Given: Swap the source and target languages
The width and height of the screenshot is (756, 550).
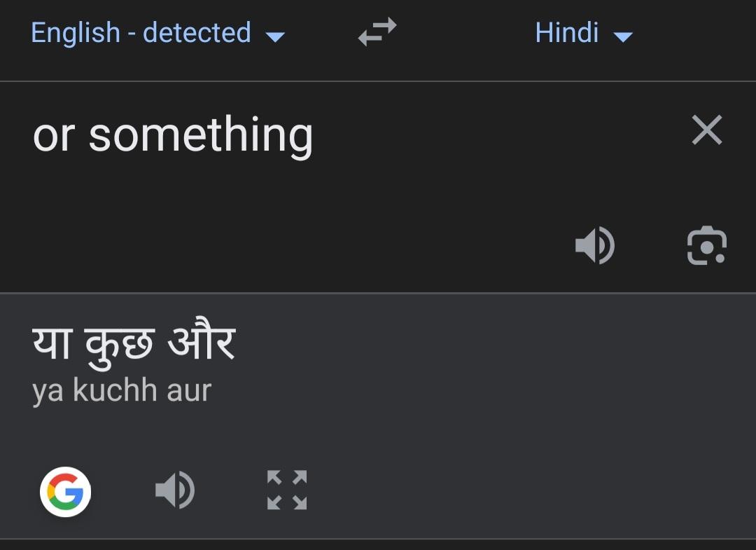Looking at the screenshot, I should pyautogui.click(x=377, y=32).
